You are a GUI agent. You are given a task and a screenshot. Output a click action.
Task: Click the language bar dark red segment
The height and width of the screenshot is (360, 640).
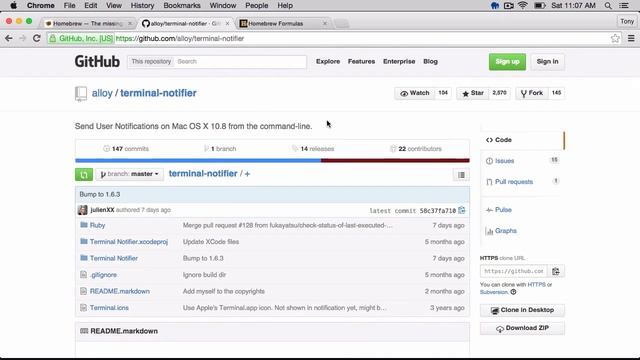point(395,160)
